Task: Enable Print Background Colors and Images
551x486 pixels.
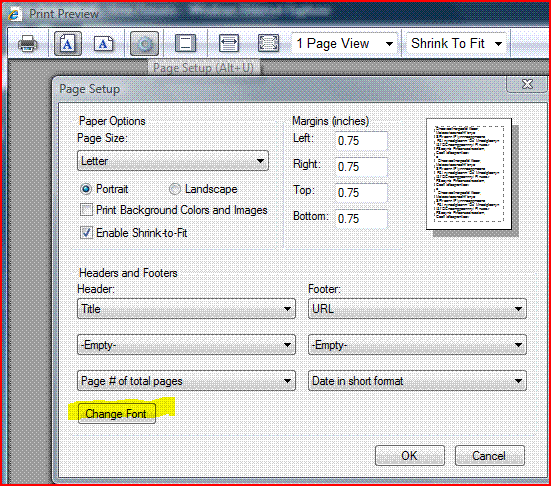Action: 86,210
